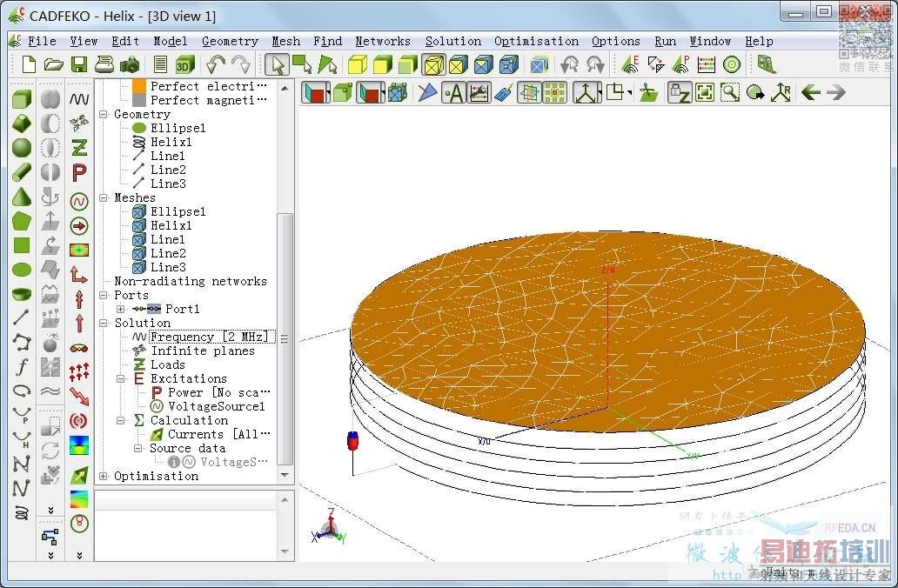898x588 pixels.
Task: Select Ellipse1 under Meshes
Action: pos(178,212)
